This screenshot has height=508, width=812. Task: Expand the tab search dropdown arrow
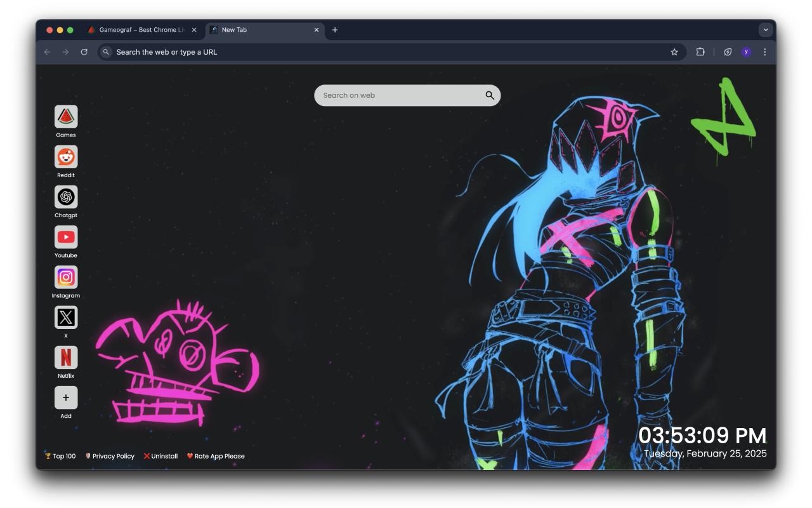[766, 30]
